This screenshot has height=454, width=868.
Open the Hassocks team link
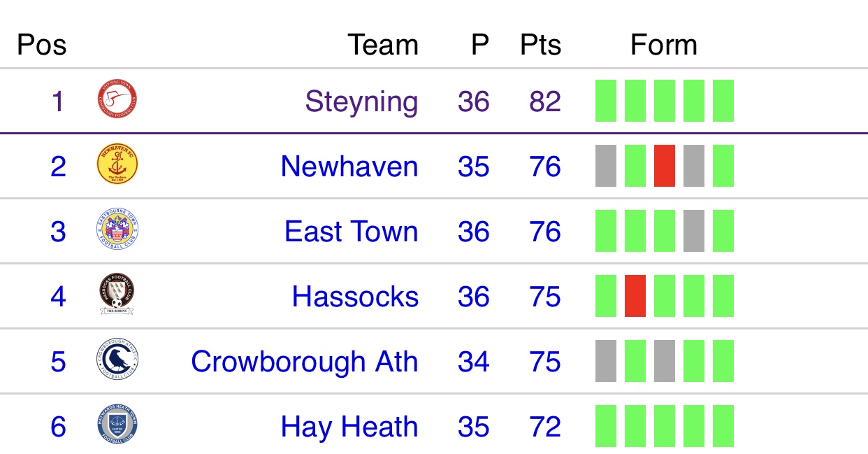(x=356, y=297)
